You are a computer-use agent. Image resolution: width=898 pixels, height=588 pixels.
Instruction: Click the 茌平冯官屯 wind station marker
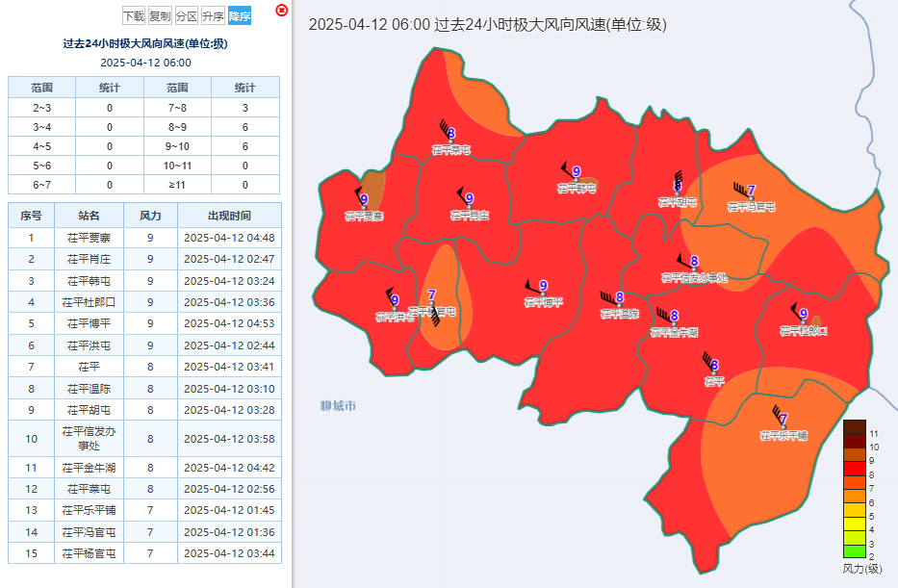pyautogui.click(x=751, y=197)
